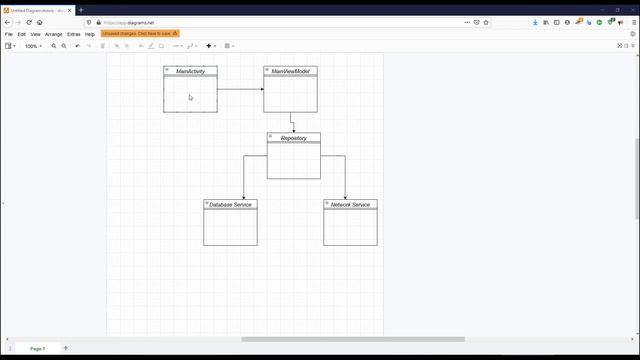Select the MainActivity title text

click(190, 71)
